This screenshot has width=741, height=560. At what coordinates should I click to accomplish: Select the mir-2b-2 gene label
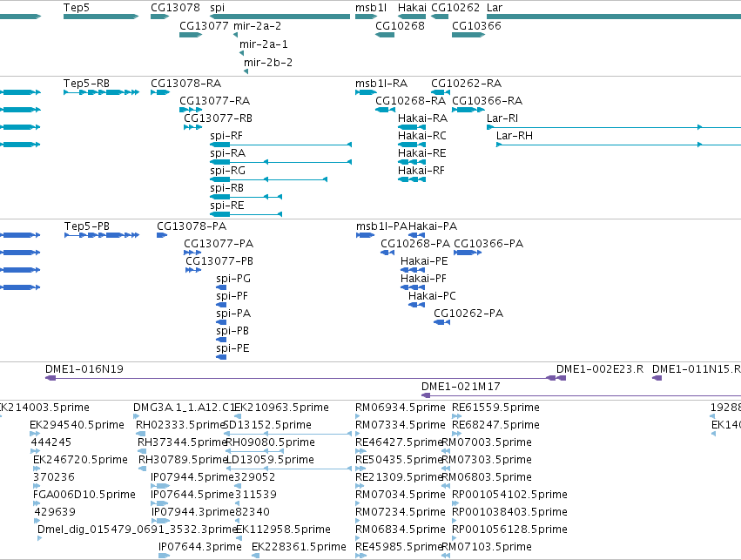pos(268,63)
